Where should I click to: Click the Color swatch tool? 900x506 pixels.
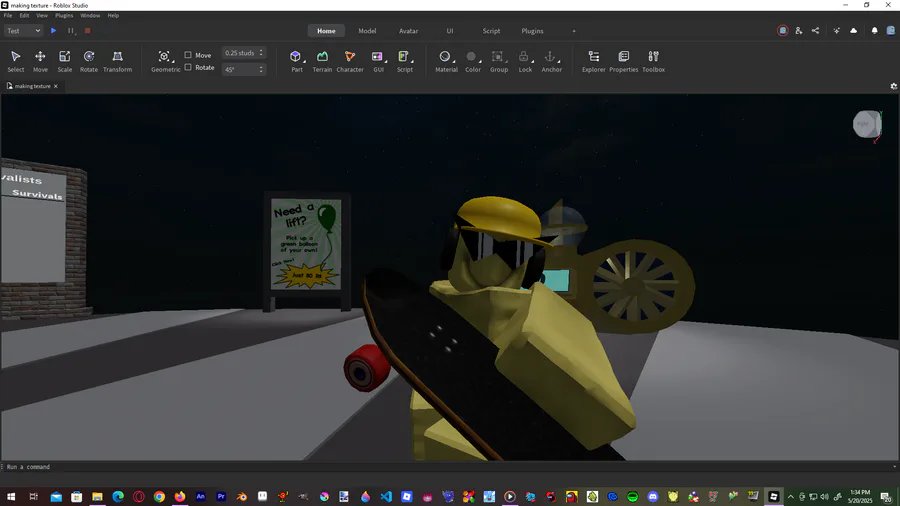(x=471, y=57)
